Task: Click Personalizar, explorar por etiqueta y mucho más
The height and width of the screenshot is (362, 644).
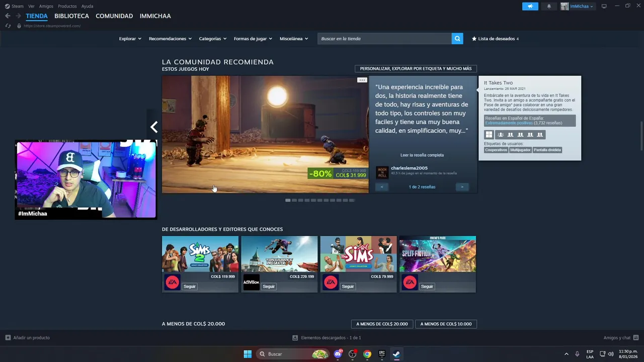Action: [416, 68]
